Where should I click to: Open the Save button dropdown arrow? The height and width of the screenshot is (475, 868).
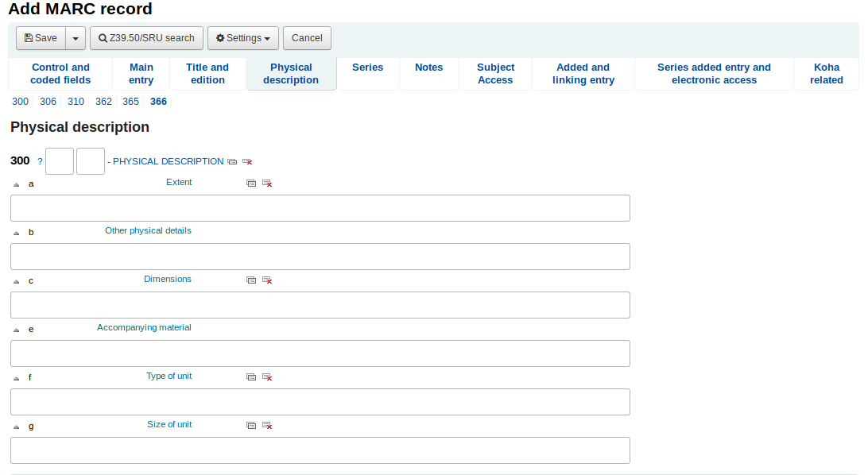(75, 38)
